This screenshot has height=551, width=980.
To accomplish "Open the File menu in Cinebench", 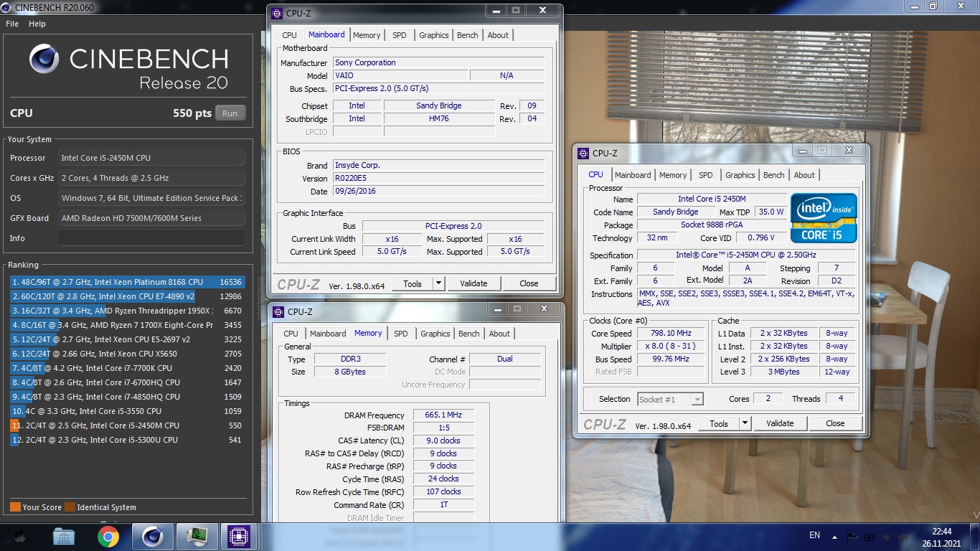I will (12, 24).
